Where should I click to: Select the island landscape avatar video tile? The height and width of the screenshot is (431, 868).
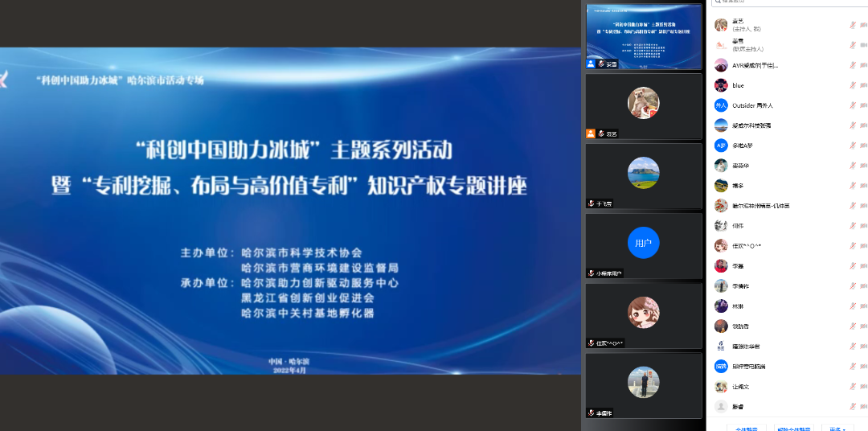[x=644, y=176]
